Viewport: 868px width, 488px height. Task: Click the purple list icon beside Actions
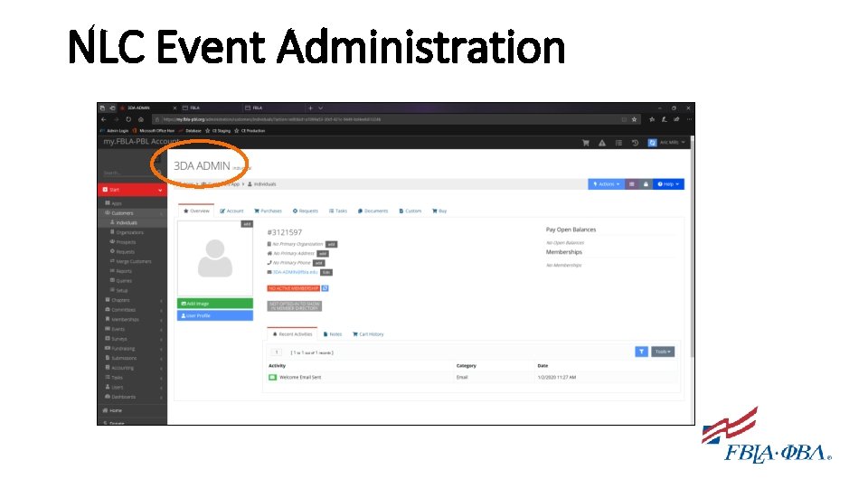(632, 184)
